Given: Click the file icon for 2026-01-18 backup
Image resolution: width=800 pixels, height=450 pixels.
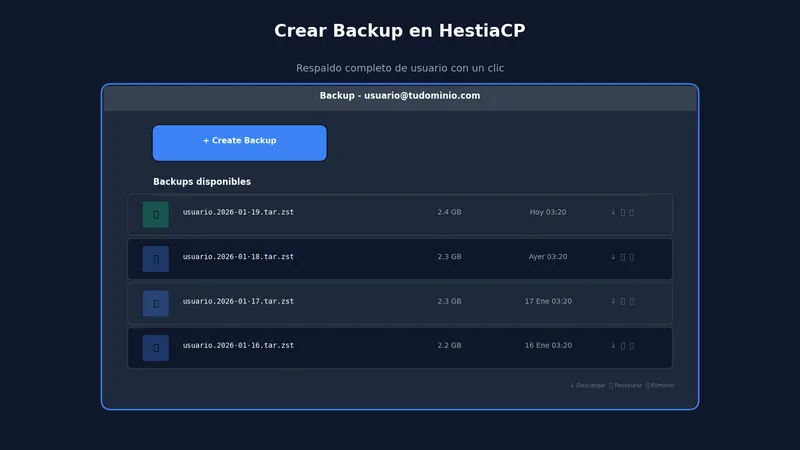Looking at the screenshot, I should pyautogui.click(x=156, y=259).
